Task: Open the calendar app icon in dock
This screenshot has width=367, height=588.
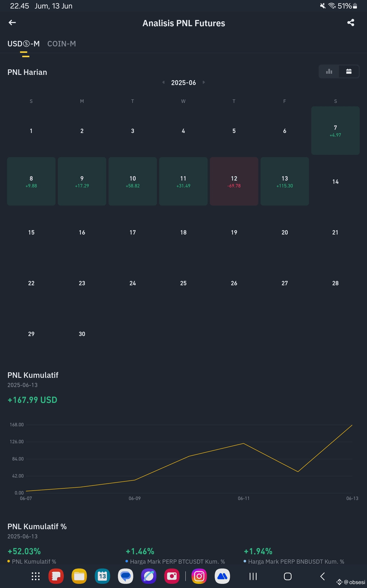Action: [102, 576]
